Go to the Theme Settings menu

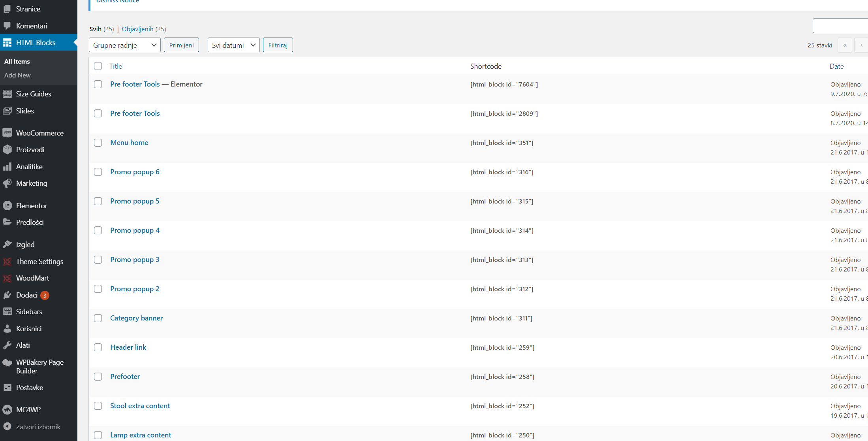coord(39,262)
